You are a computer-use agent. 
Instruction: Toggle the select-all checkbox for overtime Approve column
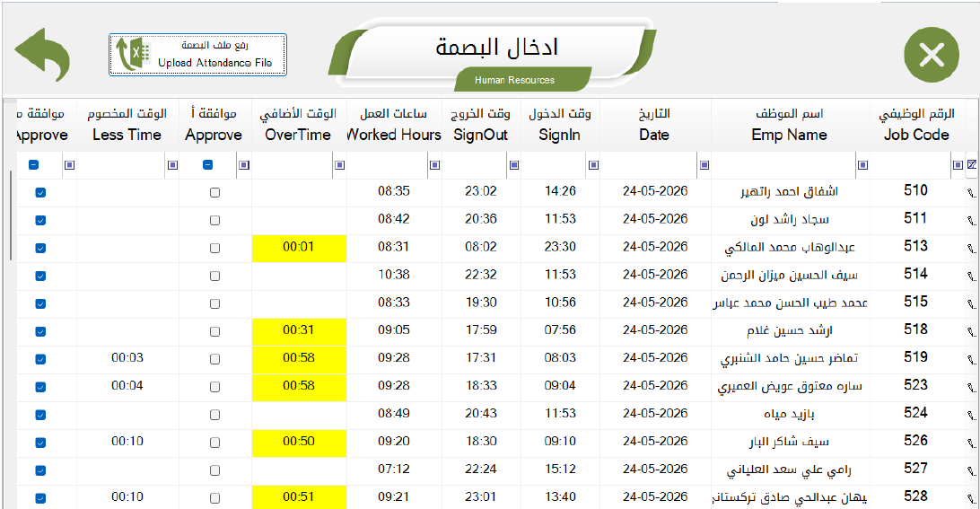point(208,164)
